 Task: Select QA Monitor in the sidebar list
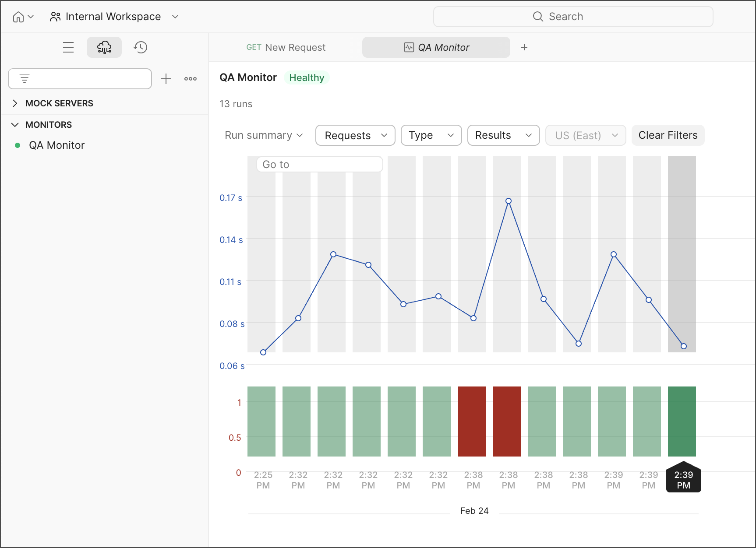(x=57, y=145)
